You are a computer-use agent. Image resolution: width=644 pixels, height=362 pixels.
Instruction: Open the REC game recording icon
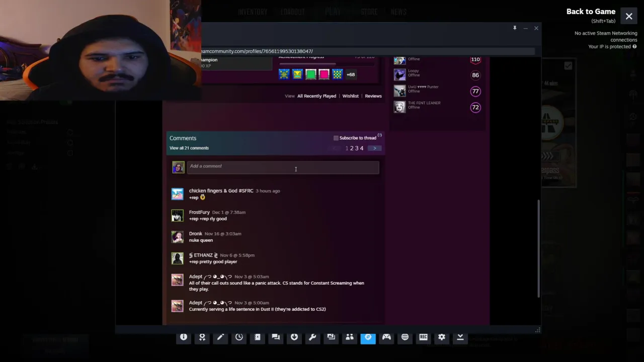[x=423, y=337]
